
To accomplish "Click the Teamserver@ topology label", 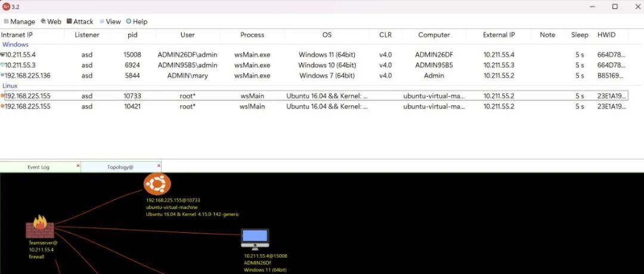I will pos(43,243).
